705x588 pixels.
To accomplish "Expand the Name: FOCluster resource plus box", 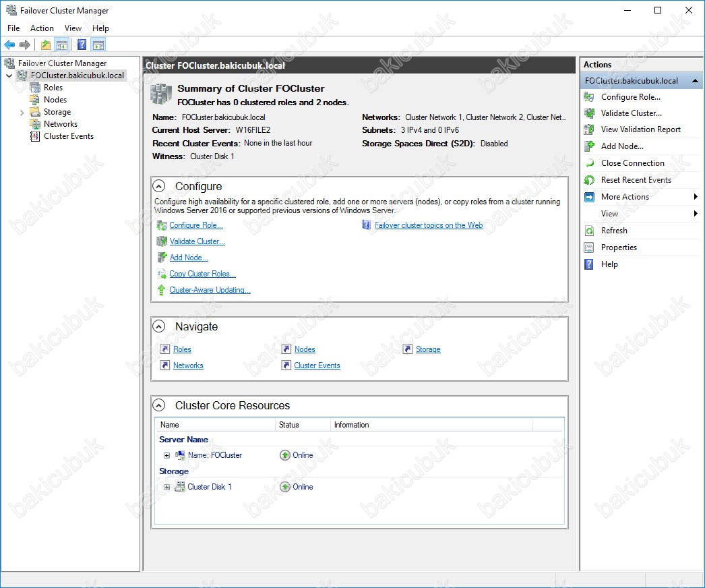I will (x=166, y=455).
